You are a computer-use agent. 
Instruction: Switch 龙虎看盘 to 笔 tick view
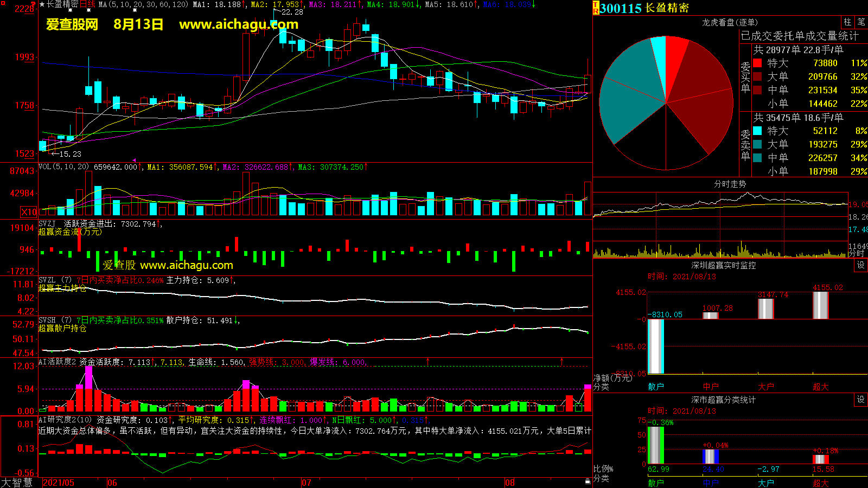coord(861,22)
